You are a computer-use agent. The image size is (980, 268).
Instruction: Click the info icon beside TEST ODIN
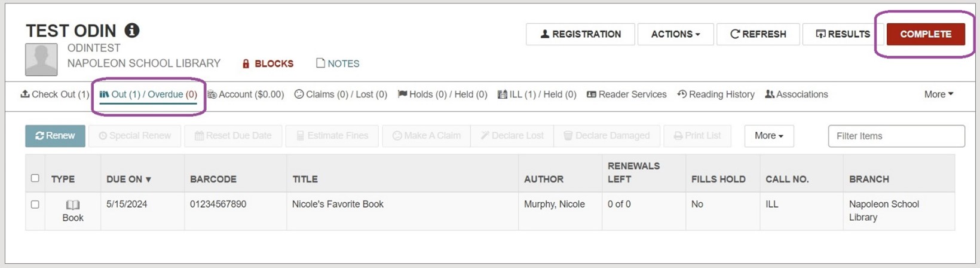tap(132, 30)
